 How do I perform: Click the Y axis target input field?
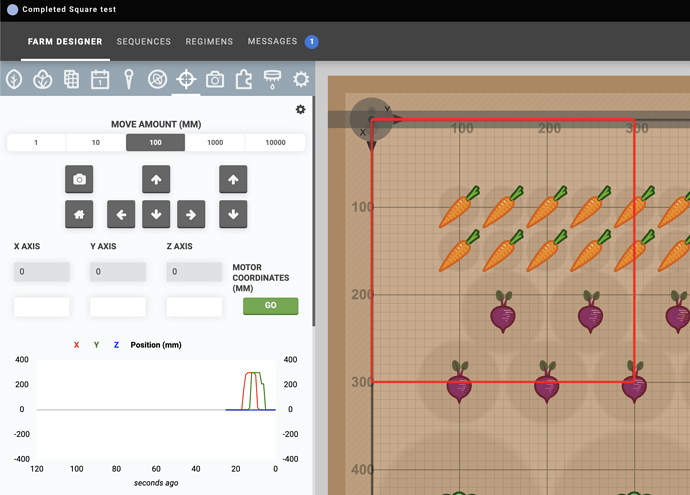coord(118,307)
